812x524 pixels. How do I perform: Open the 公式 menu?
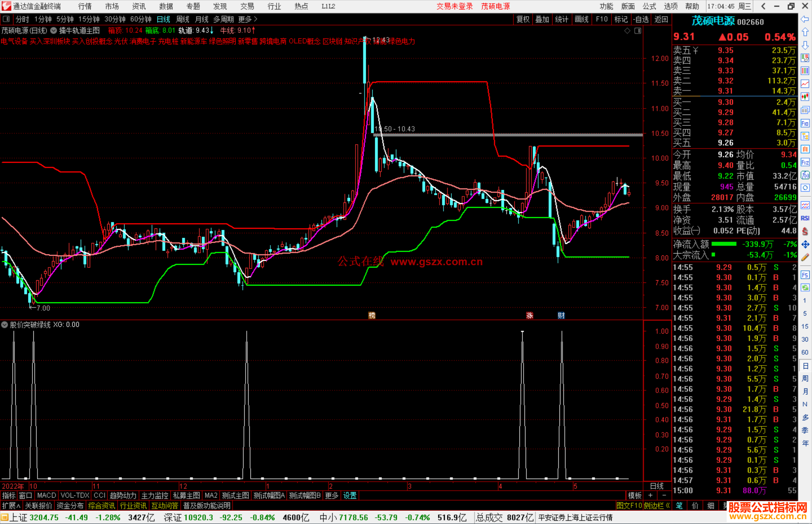point(649,6)
